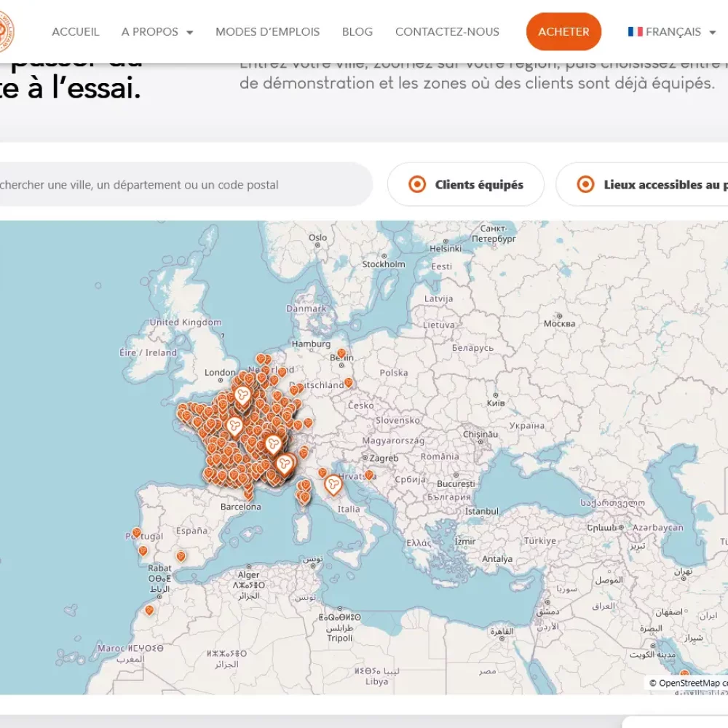
Task: Select the map pin in southern Spain
Action: [181, 555]
